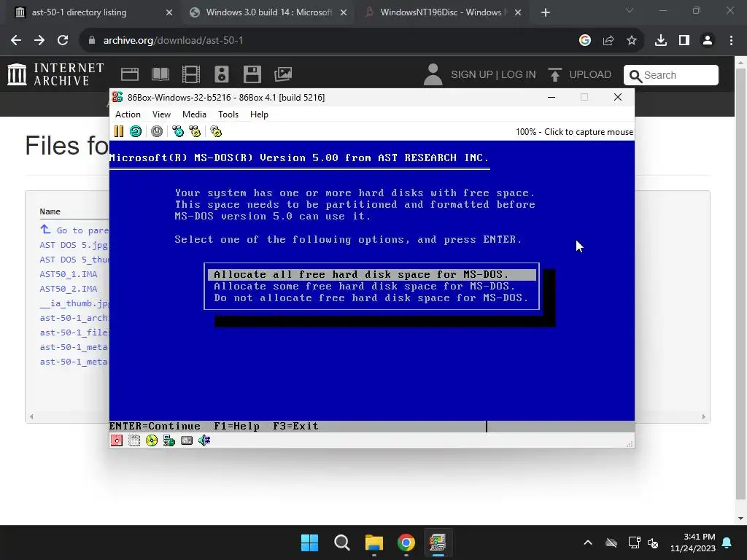This screenshot has width=747, height=560.
Task: Send Ctrl+Alt+Esc toolbar icon in 86Box
Action: point(195,131)
